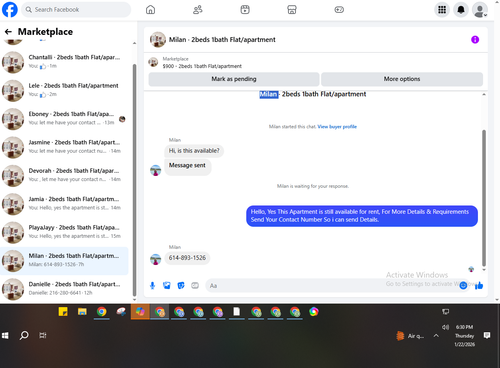Open Windows taskbar search
This screenshot has width=500, height=368.
pos(24,335)
